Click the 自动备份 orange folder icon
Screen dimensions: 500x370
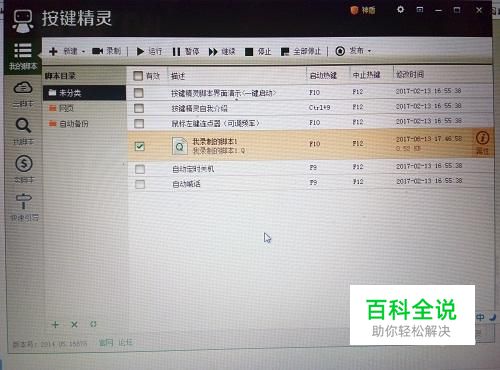point(52,123)
